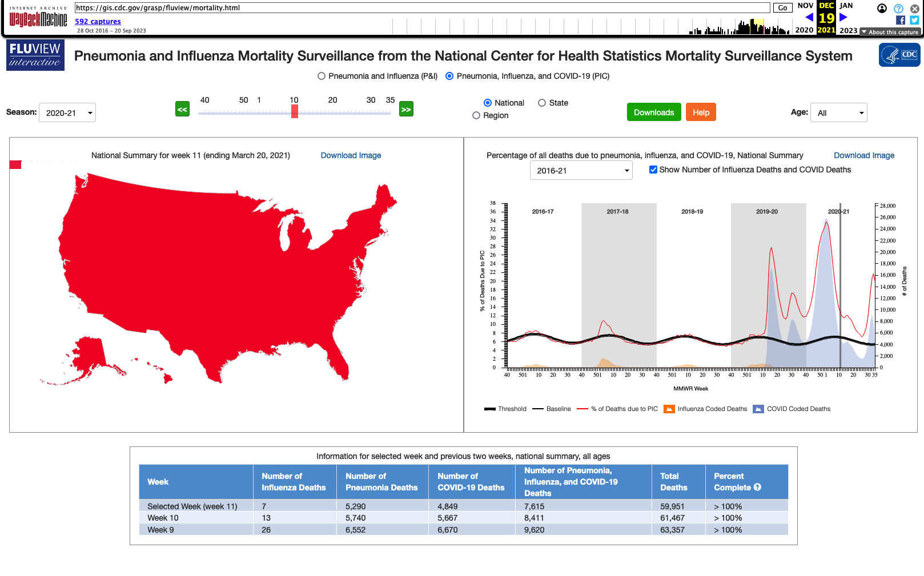924x576 pixels.
Task: Click % of Deaths due to PIC legend
Action: [x=617, y=409]
